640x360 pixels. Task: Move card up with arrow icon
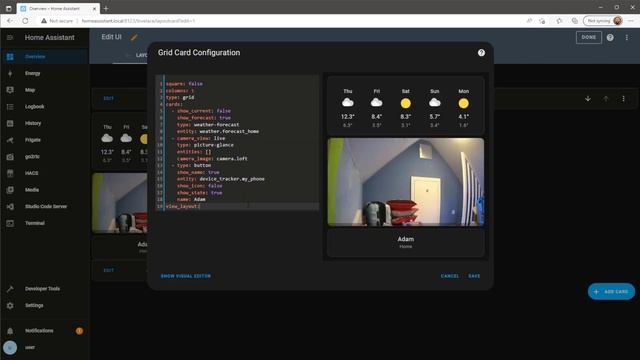(x=606, y=99)
